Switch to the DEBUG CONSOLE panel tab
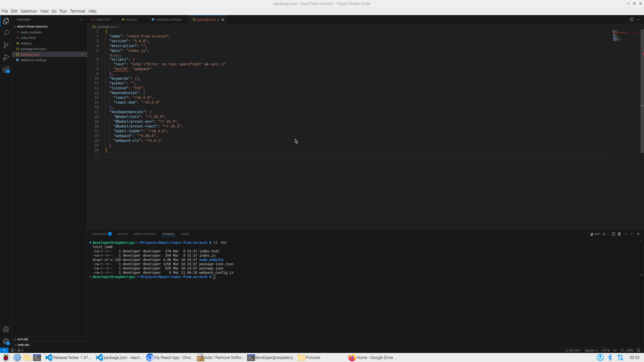This screenshot has width=644, height=362. [x=145, y=234]
